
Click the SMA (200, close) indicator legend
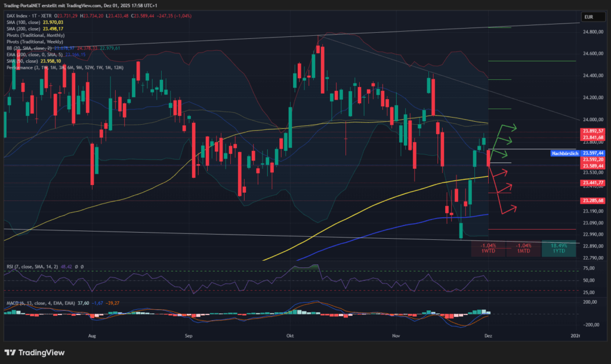(x=36, y=28)
